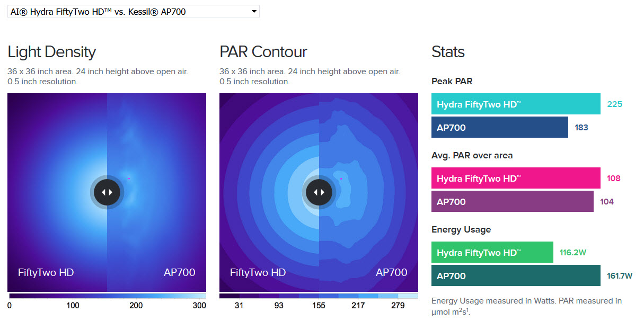
Task: Select the teal Energy Usage AP700 bar
Action: [x=515, y=276]
